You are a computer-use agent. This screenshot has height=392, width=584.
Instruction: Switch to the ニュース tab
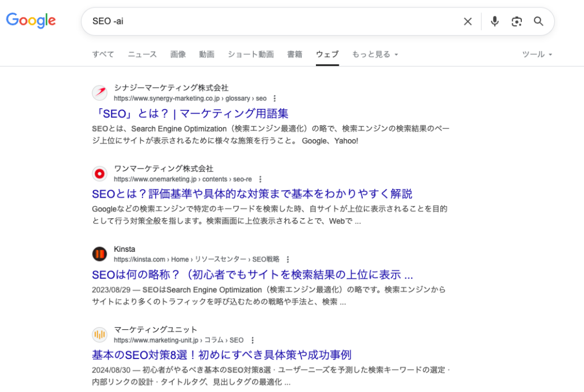coord(142,54)
